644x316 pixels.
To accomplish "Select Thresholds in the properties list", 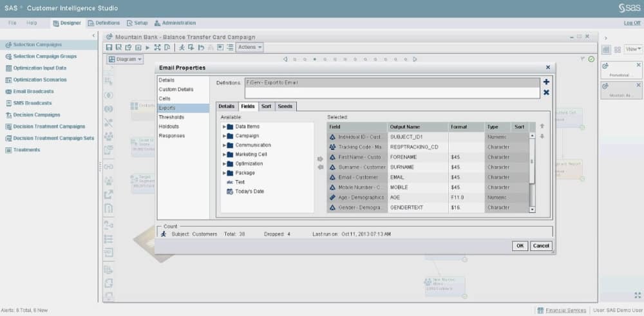I will (x=171, y=117).
